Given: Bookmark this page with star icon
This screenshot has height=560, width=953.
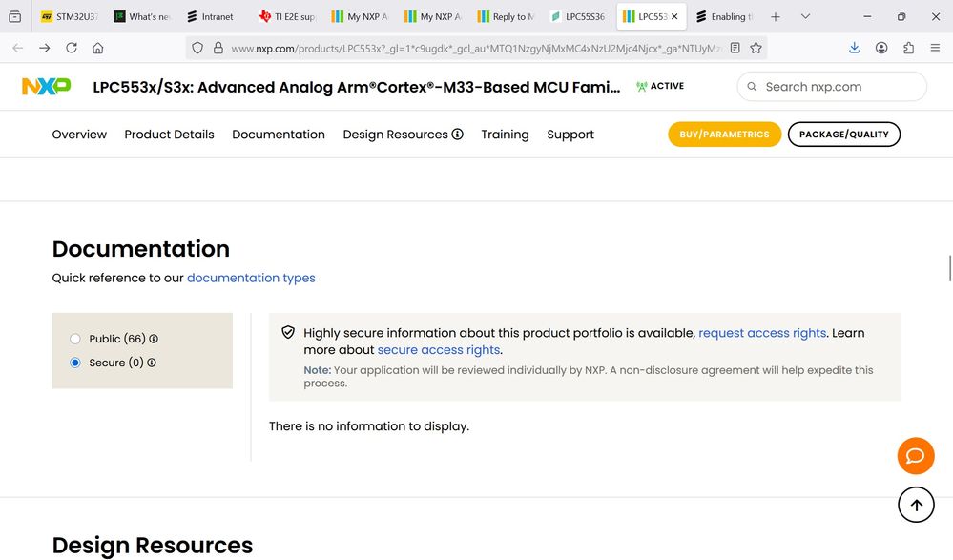Looking at the screenshot, I should click(756, 48).
